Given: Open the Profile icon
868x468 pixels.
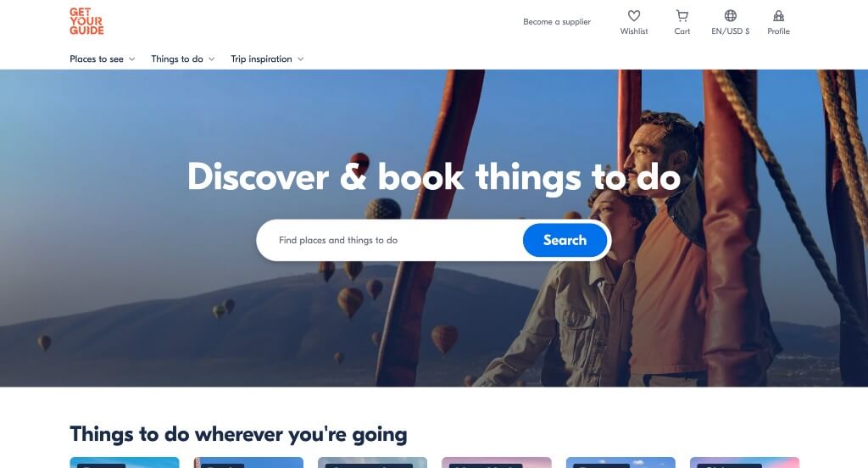Looking at the screenshot, I should tap(778, 16).
